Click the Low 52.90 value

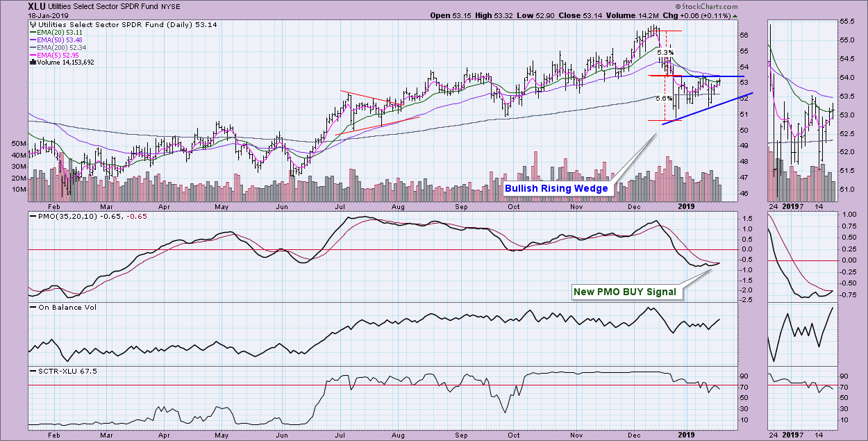tap(544, 15)
